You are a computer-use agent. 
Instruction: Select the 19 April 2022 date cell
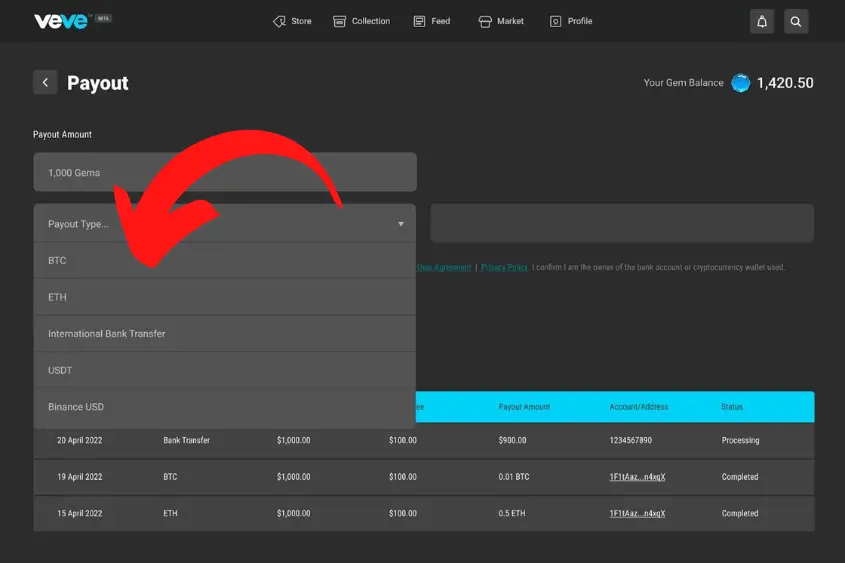pos(80,477)
